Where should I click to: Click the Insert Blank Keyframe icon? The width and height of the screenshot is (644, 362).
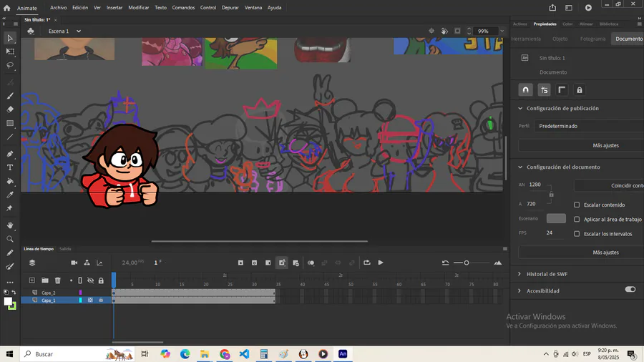pyautogui.click(x=254, y=263)
